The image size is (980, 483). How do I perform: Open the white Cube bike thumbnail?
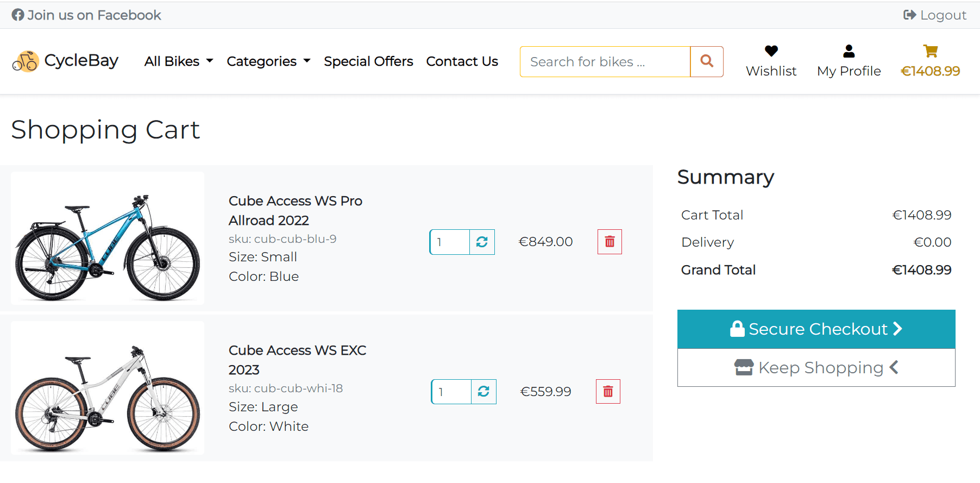[108, 388]
